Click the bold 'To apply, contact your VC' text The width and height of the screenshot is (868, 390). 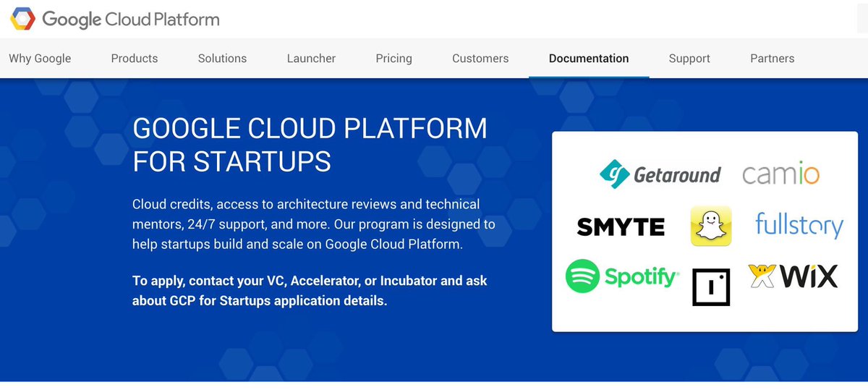(310, 290)
